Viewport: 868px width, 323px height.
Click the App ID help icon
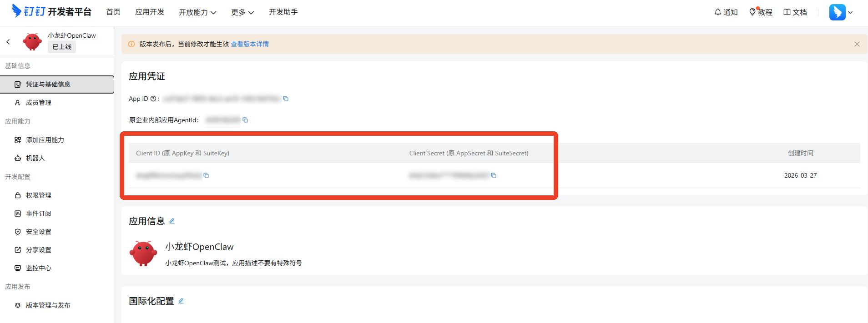(x=153, y=99)
